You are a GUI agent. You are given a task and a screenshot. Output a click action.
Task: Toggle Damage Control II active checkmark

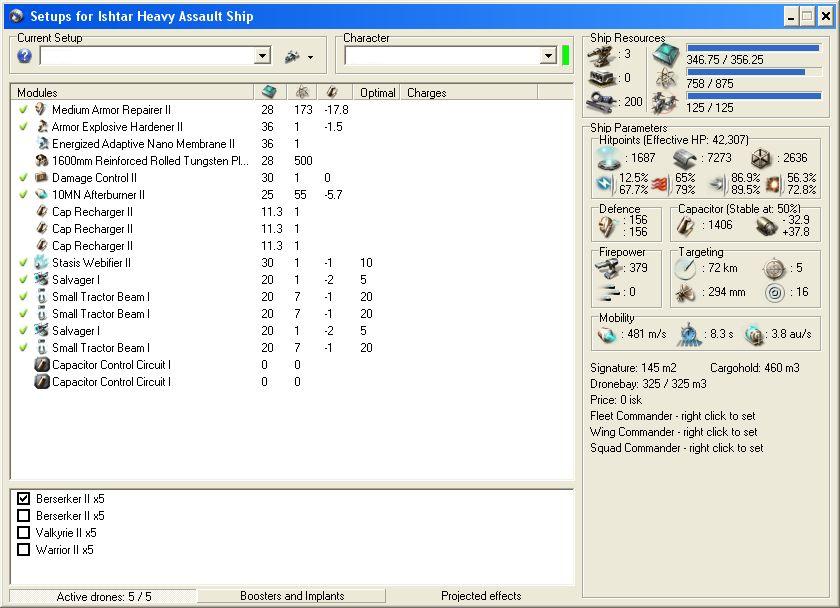[23, 177]
